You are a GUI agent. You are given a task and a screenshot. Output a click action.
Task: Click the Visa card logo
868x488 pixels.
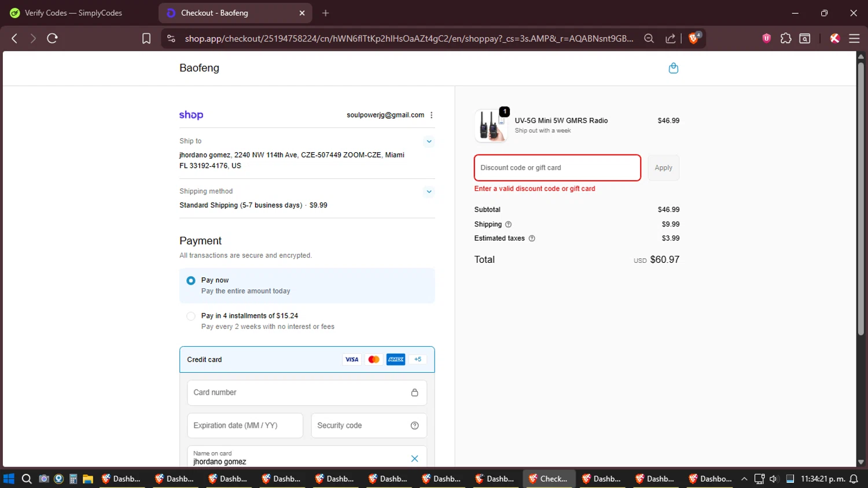352,359
